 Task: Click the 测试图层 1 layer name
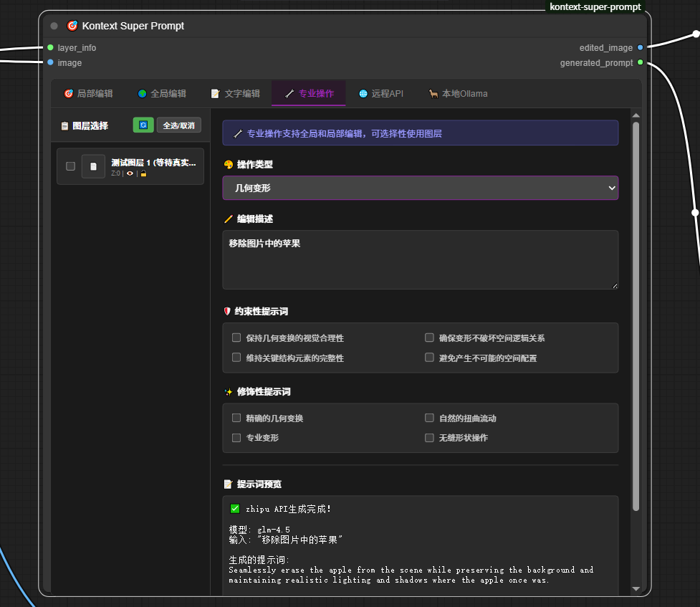pos(153,163)
